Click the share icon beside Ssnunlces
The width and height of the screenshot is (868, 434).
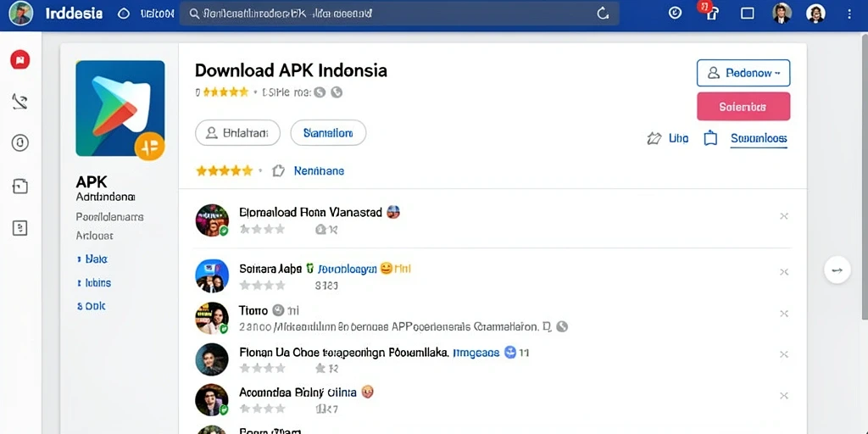pos(710,138)
